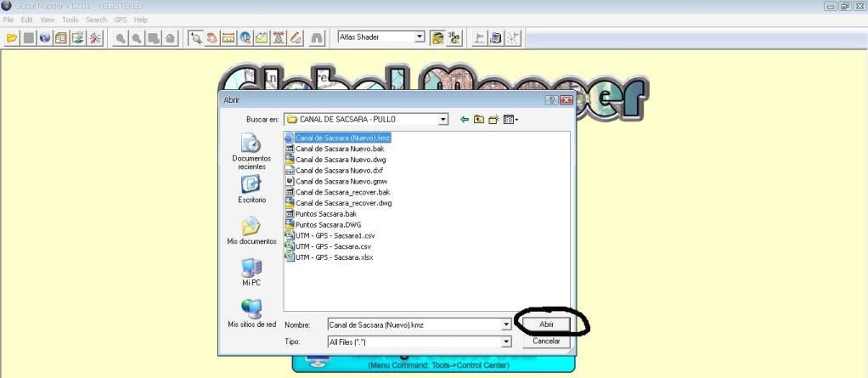Image resolution: width=868 pixels, height=378 pixels.
Task: Open Escritorio in places bar
Action: tap(252, 189)
